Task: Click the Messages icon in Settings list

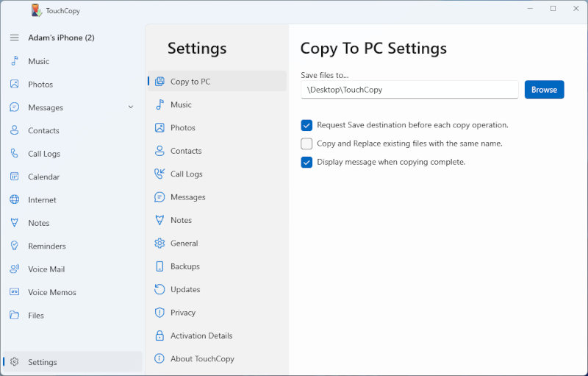Action: click(x=159, y=197)
